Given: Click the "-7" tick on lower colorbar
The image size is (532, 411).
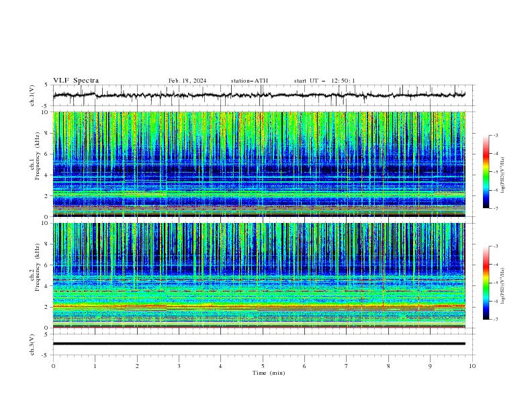Looking at the screenshot, I should tap(496, 320).
